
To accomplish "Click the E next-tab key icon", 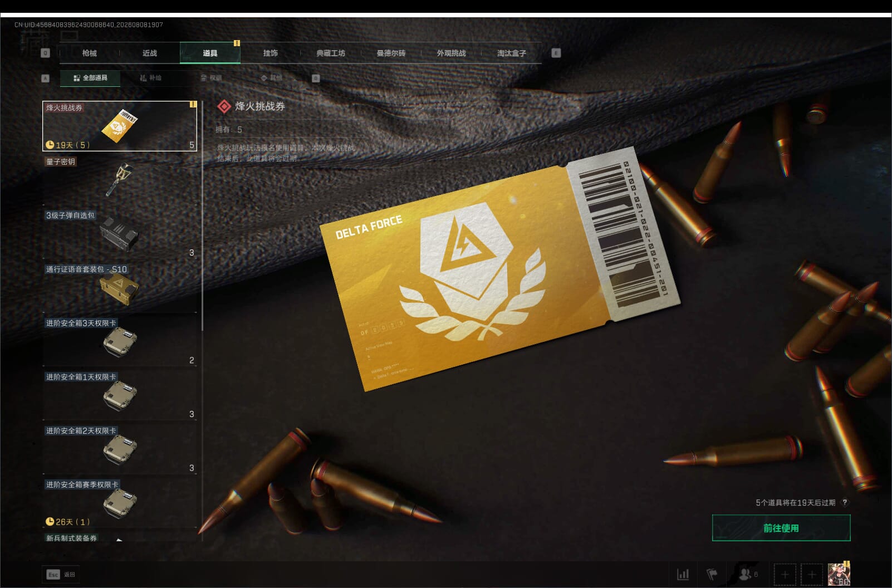I will coord(556,53).
